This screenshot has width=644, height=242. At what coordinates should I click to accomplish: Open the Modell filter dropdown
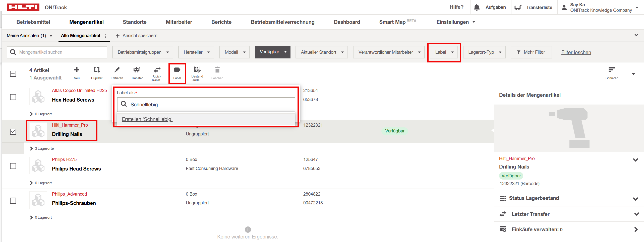coord(235,52)
